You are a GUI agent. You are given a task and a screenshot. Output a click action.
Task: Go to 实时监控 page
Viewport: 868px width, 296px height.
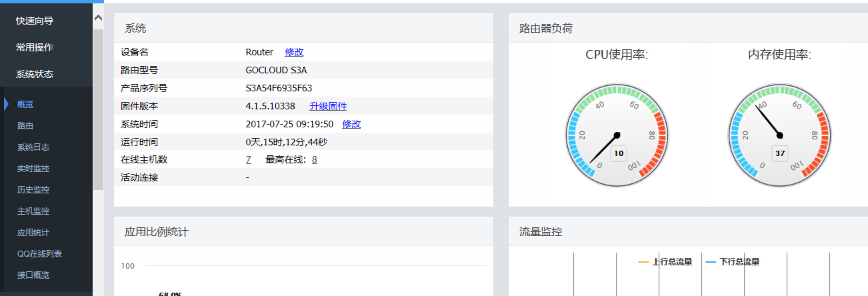click(x=33, y=168)
